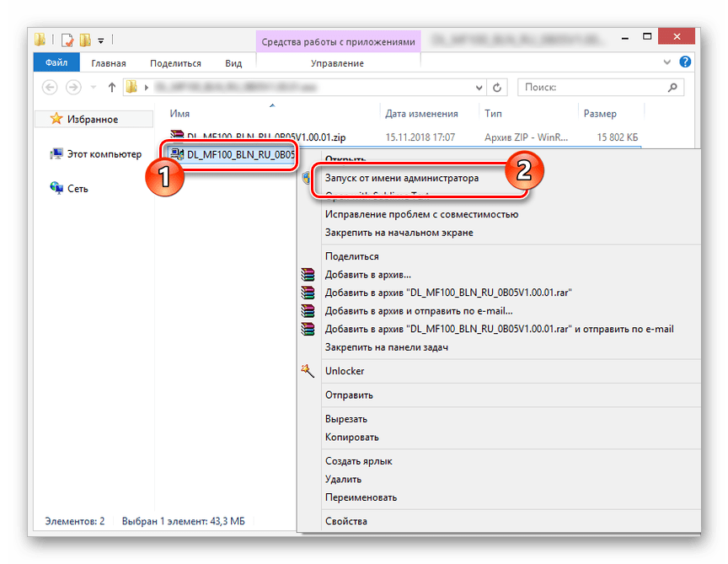The image size is (728, 564).
Task: Choose Исправление проблем с совместимостью
Action: [x=421, y=214]
